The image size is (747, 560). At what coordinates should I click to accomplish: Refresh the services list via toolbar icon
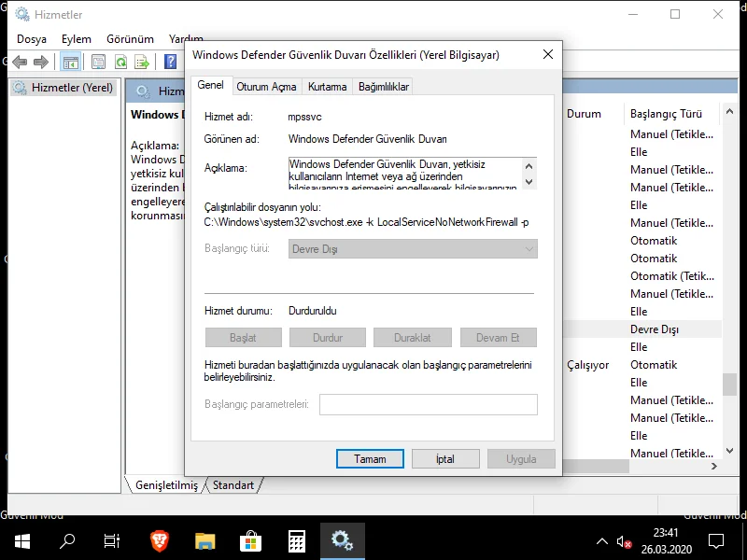(x=120, y=62)
